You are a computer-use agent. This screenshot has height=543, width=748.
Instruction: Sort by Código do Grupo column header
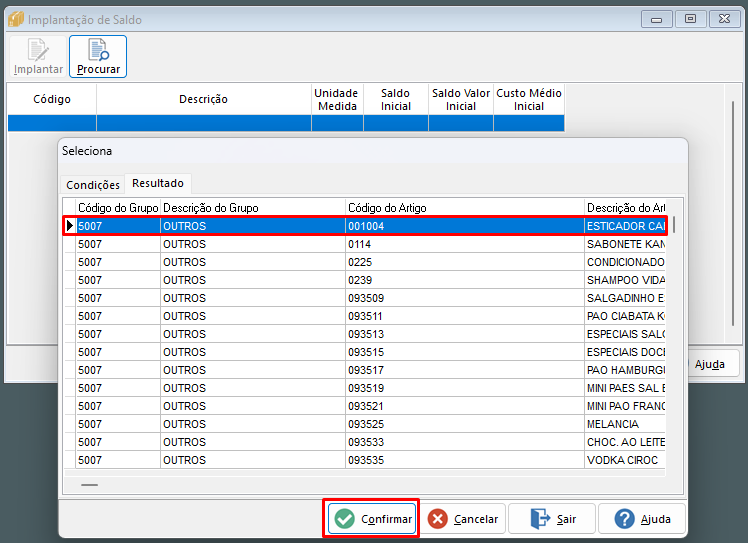point(118,208)
